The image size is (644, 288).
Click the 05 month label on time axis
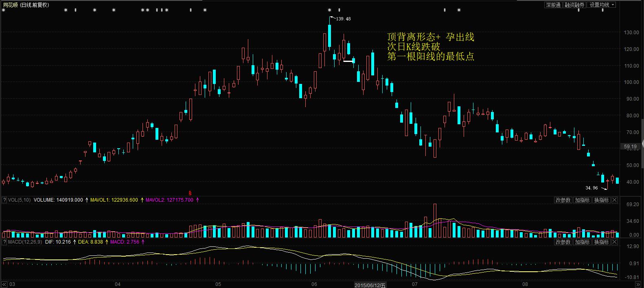(x=218, y=284)
